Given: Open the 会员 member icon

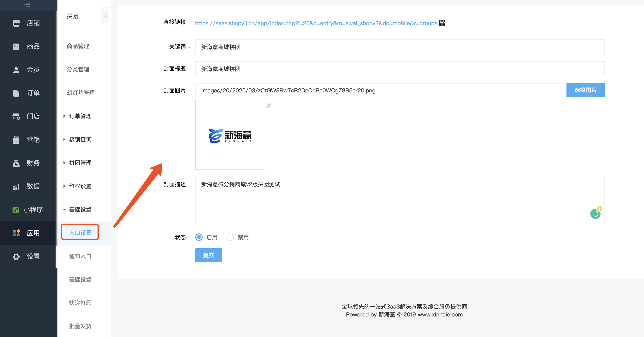Looking at the screenshot, I should 16,70.
